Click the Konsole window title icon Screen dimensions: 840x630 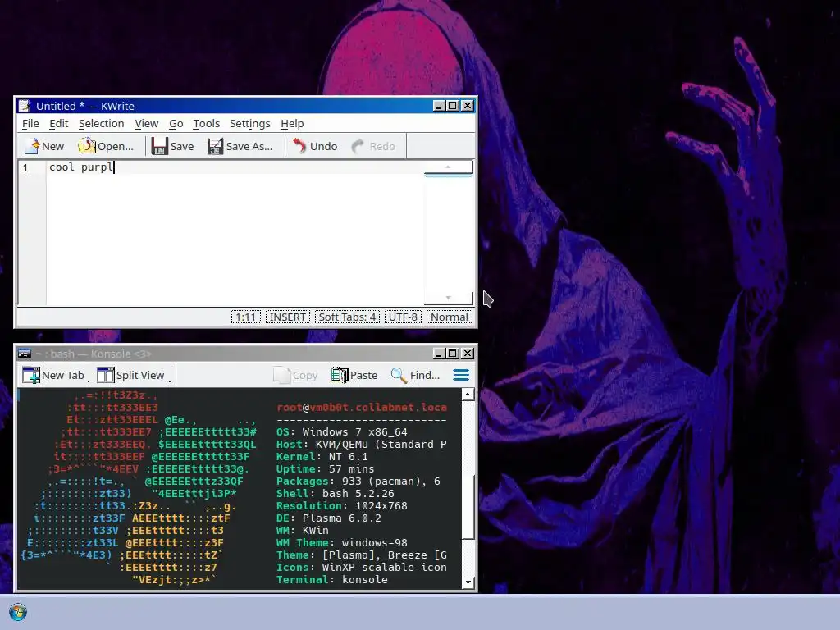(x=24, y=354)
